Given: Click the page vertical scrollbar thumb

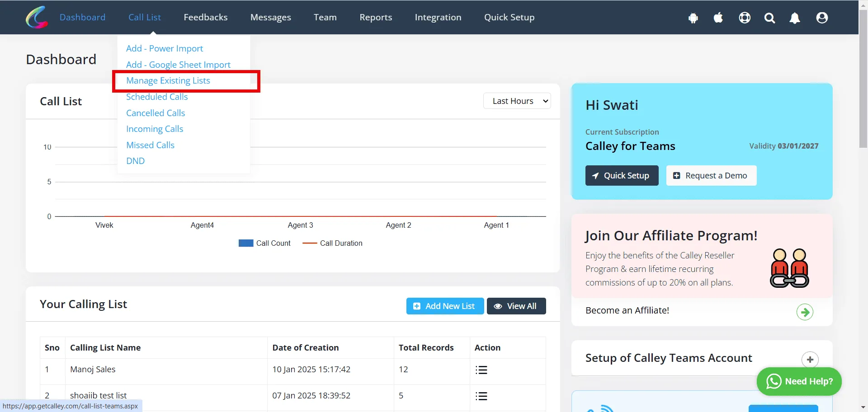Looking at the screenshot, I should point(863,78).
